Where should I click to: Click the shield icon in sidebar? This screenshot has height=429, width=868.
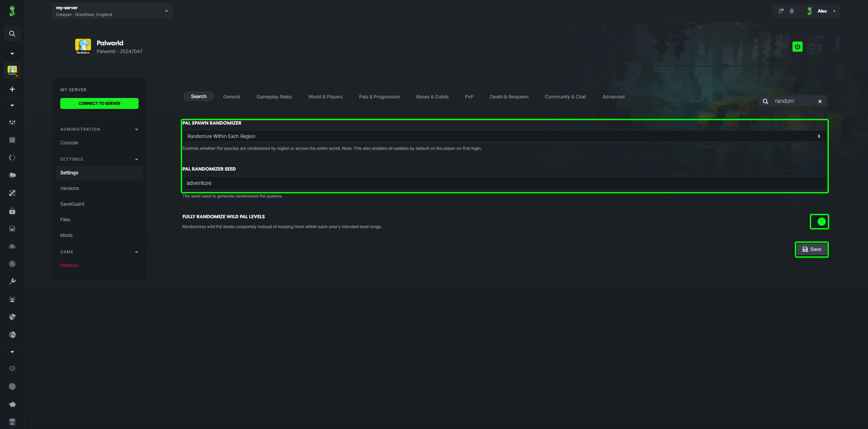(12, 317)
